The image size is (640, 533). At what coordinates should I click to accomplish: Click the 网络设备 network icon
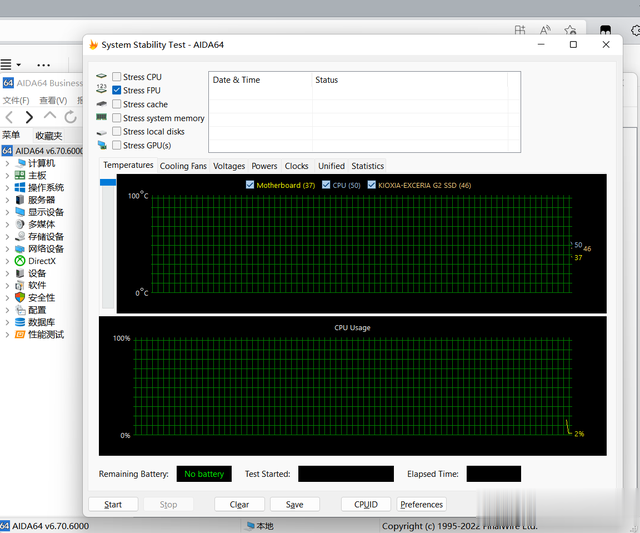[20, 249]
